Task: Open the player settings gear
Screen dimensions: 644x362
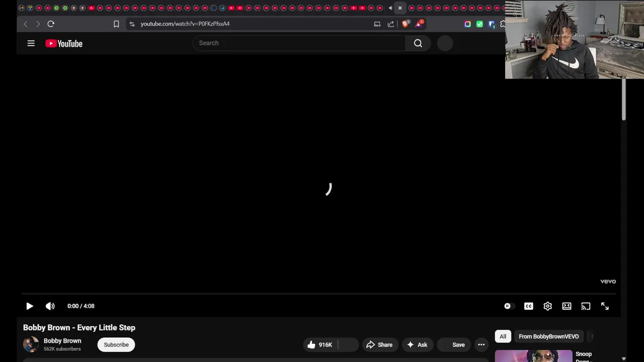Action: point(548,306)
